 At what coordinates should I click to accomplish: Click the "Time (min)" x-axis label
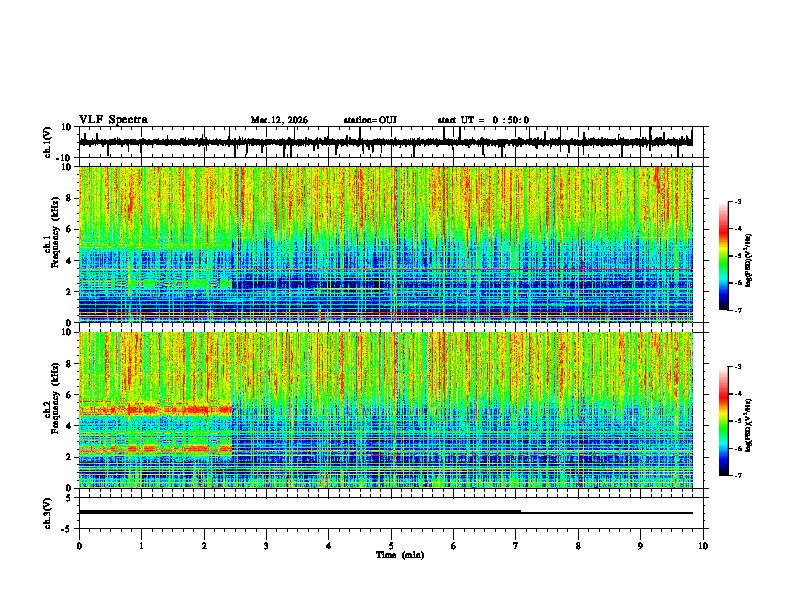400,555
